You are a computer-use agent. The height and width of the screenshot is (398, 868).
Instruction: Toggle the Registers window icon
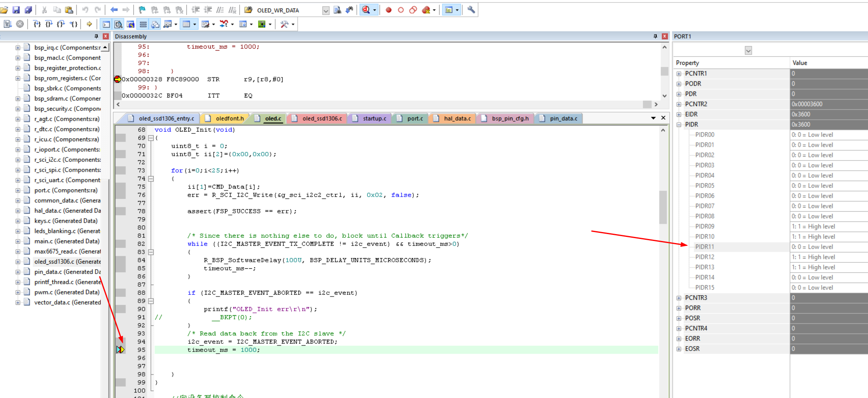click(143, 24)
